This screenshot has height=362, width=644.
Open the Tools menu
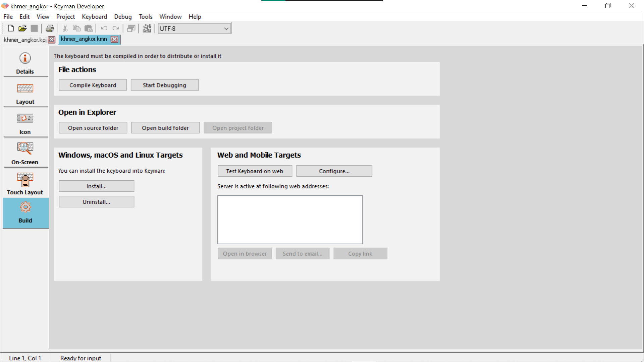click(146, 17)
